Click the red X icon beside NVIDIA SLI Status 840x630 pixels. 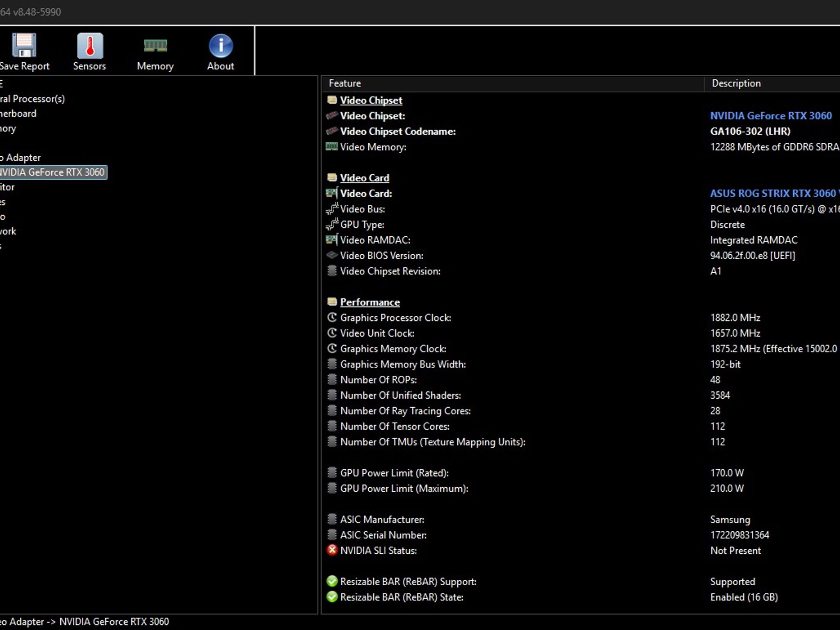click(332, 550)
